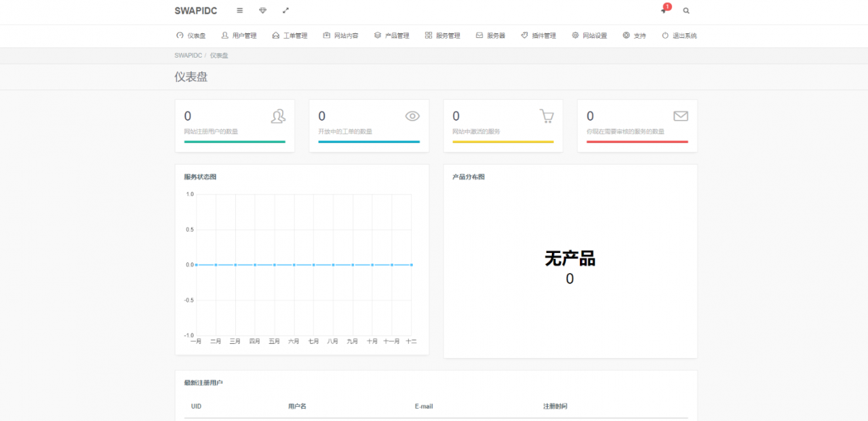The height and width of the screenshot is (421, 868).
Task: Click the envelope icon in pending review card
Action: tap(680, 116)
